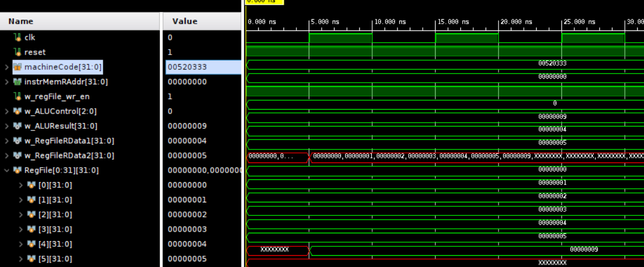Select the reset signal name
Image resolution: width=644 pixels, height=267 pixels.
tap(35, 52)
